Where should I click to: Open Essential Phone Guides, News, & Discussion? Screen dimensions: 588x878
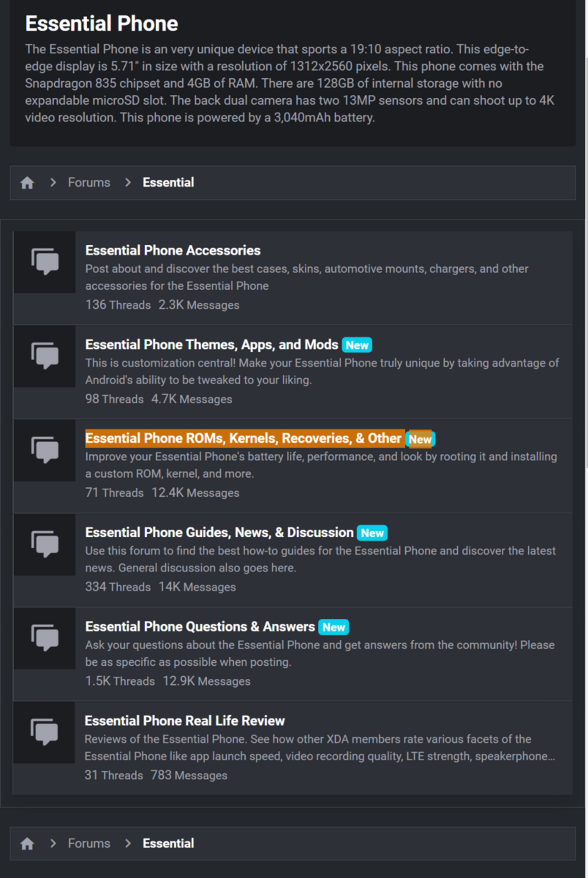click(x=219, y=532)
